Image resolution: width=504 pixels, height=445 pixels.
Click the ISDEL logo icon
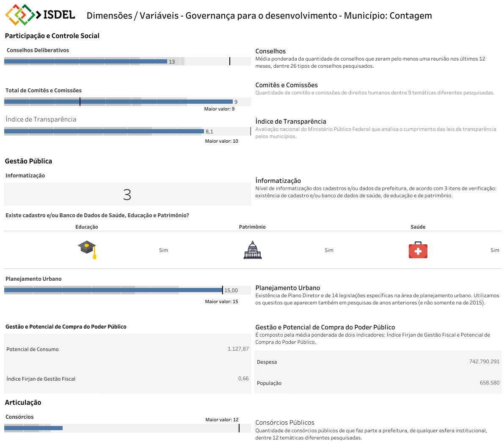pyautogui.click(x=20, y=15)
